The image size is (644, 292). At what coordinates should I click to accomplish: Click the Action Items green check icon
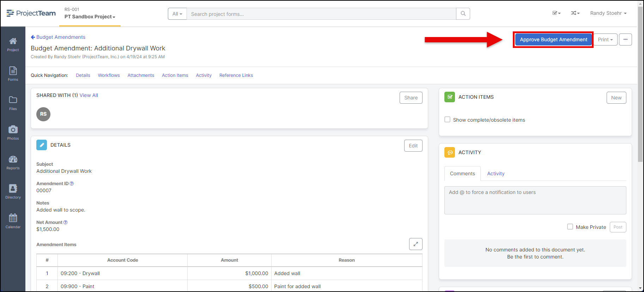coord(450,97)
